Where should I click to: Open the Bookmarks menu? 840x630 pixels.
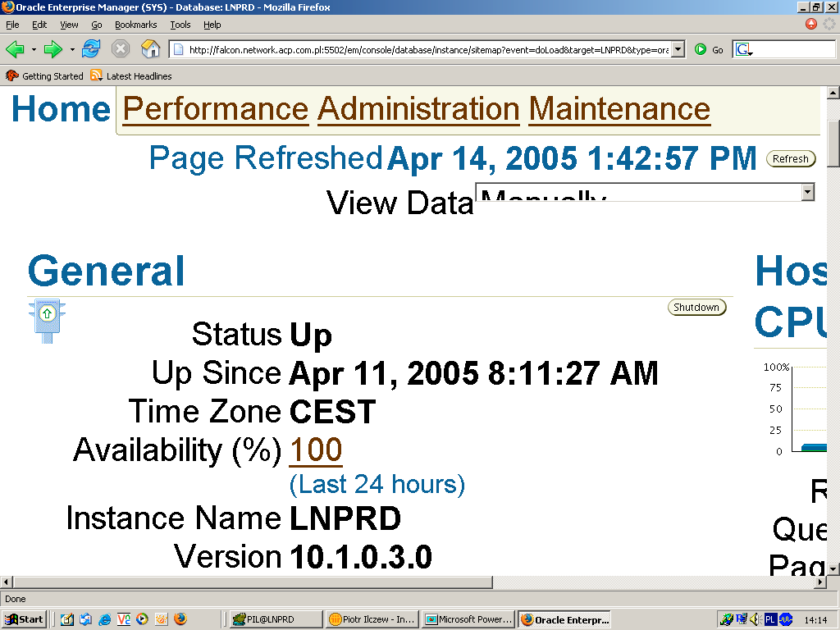135,25
